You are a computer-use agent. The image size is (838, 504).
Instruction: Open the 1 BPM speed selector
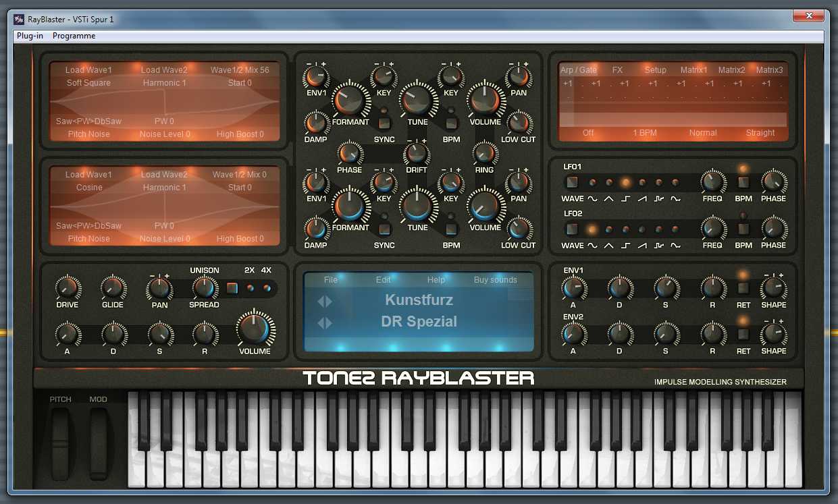click(645, 133)
